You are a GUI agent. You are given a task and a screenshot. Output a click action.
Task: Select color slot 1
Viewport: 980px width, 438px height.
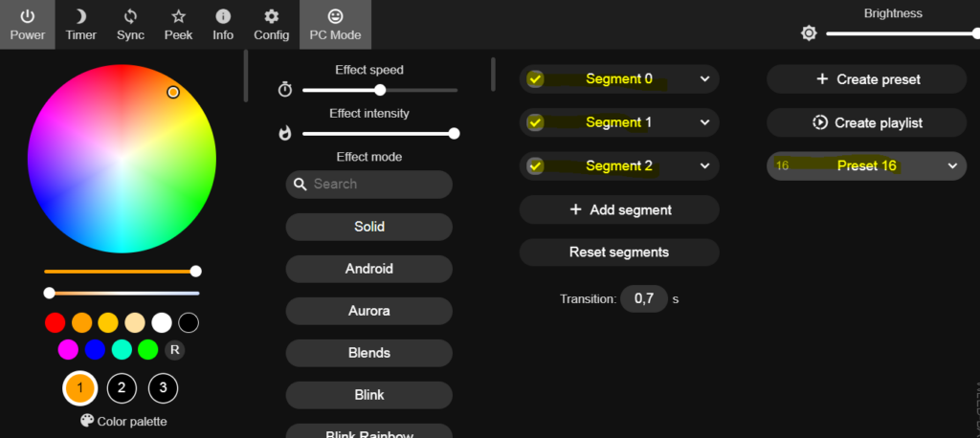80,388
